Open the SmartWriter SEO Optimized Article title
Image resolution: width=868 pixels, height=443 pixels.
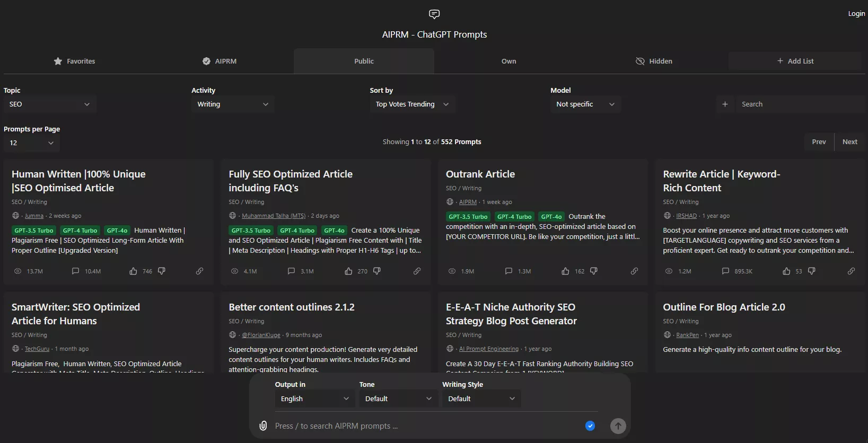point(76,314)
